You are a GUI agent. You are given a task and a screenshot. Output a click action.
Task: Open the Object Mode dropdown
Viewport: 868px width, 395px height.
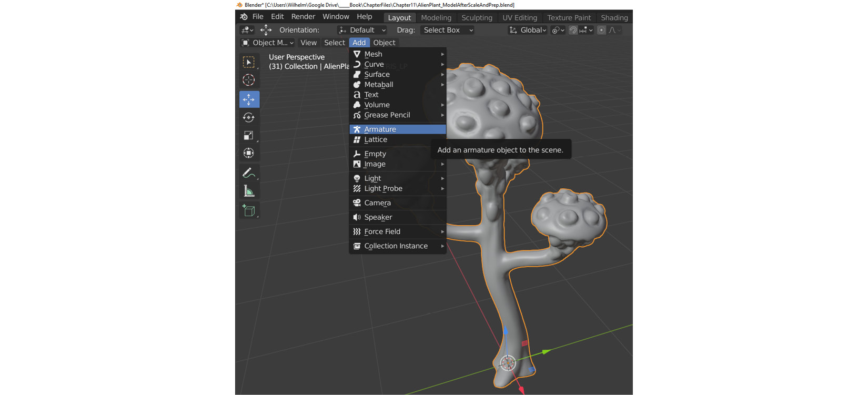[x=267, y=43]
